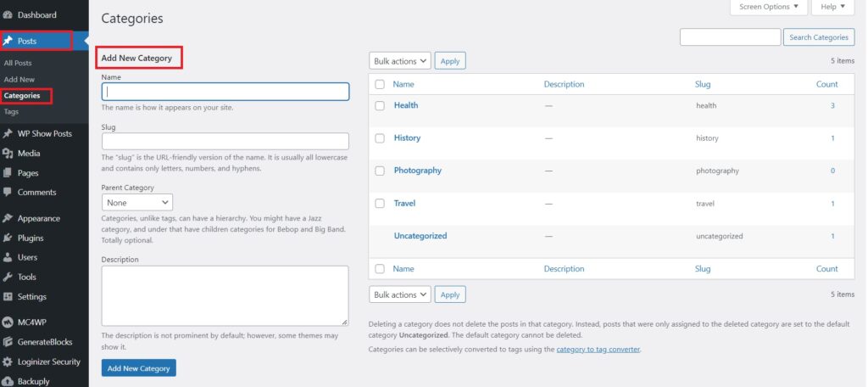Click the blue Add New Category button
The image size is (868, 387).
139,368
